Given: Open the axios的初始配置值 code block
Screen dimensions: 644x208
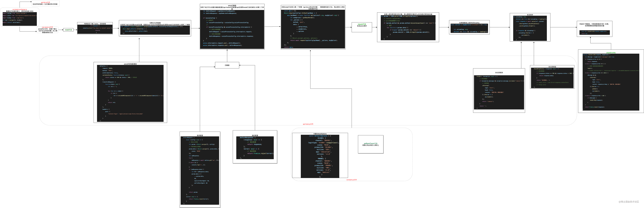Looking at the screenshot, I should click(130, 93).
